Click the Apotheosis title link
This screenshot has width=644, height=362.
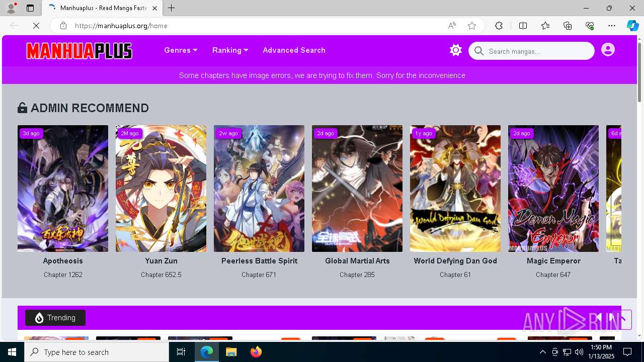click(x=63, y=261)
